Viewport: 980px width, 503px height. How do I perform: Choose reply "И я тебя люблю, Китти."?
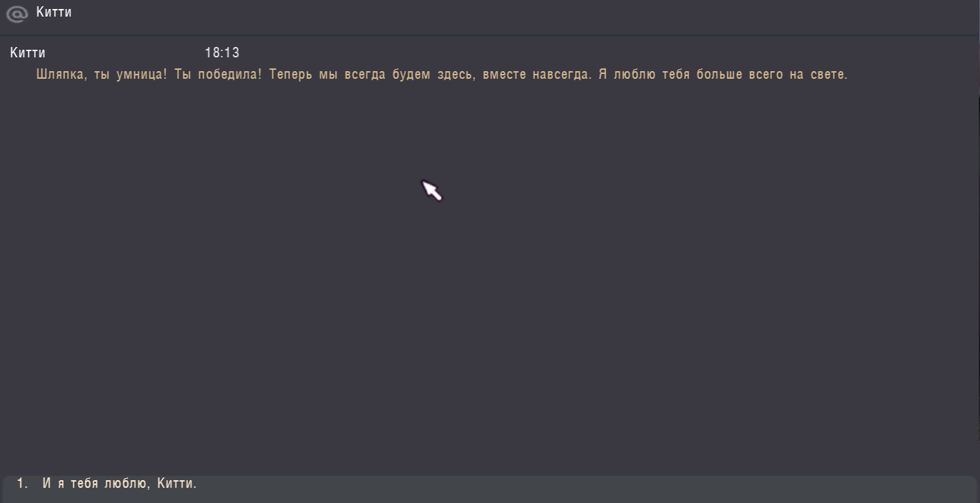120,483
